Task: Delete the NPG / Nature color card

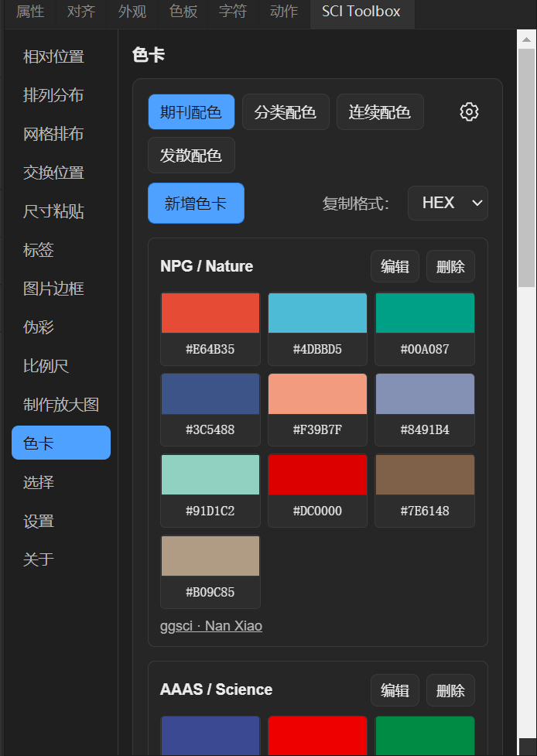Action: click(x=450, y=266)
